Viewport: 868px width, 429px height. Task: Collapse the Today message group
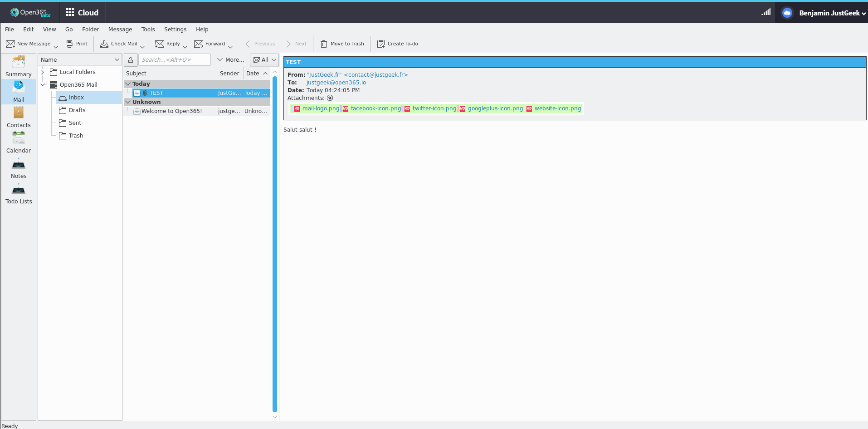(128, 84)
